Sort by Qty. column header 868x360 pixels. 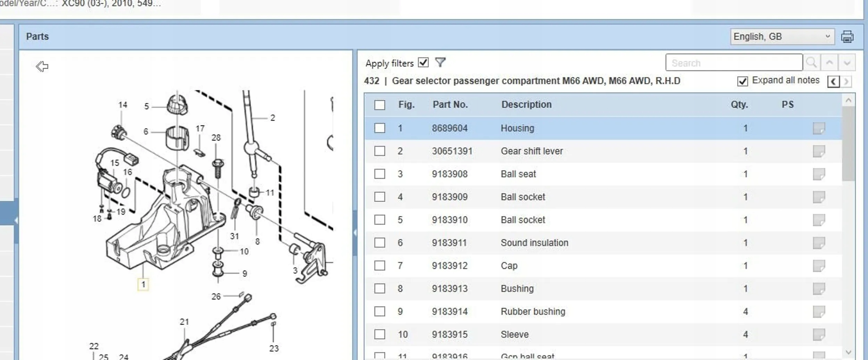(739, 104)
